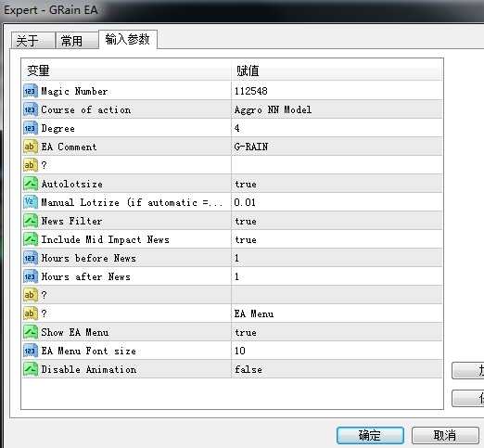484x448 pixels.
Task: Click the boolean icon beside News Filter
Action: tap(31, 221)
